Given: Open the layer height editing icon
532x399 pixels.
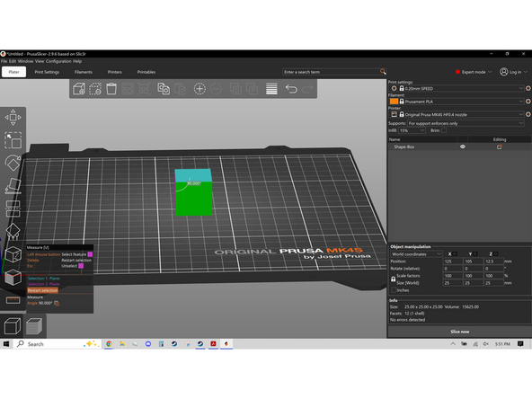Looking at the screenshot, I should coord(271,89).
